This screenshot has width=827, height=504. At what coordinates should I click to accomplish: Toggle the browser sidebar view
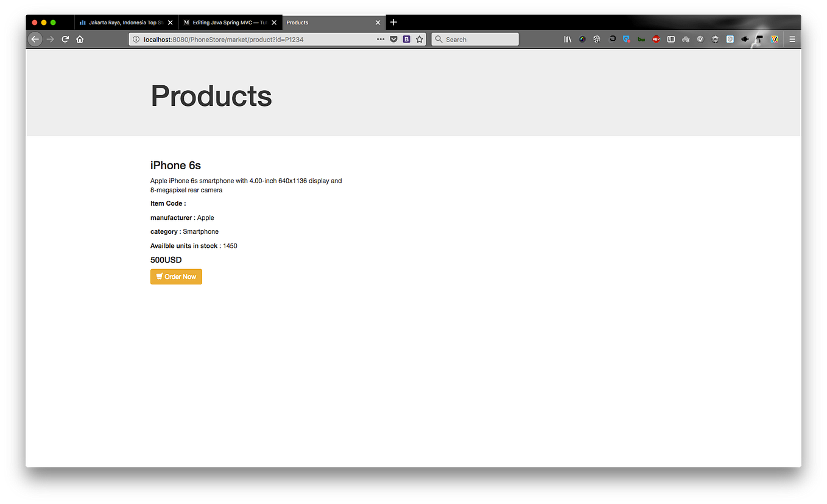point(671,39)
